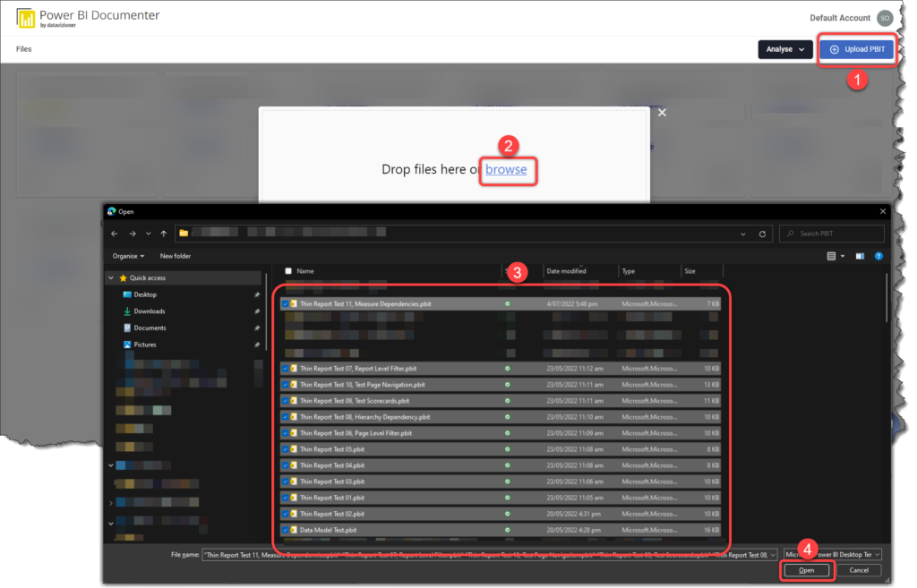Image resolution: width=917 pixels, height=588 pixels.
Task: Select Desktop in navigation pane
Action: [x=145, y=294]
